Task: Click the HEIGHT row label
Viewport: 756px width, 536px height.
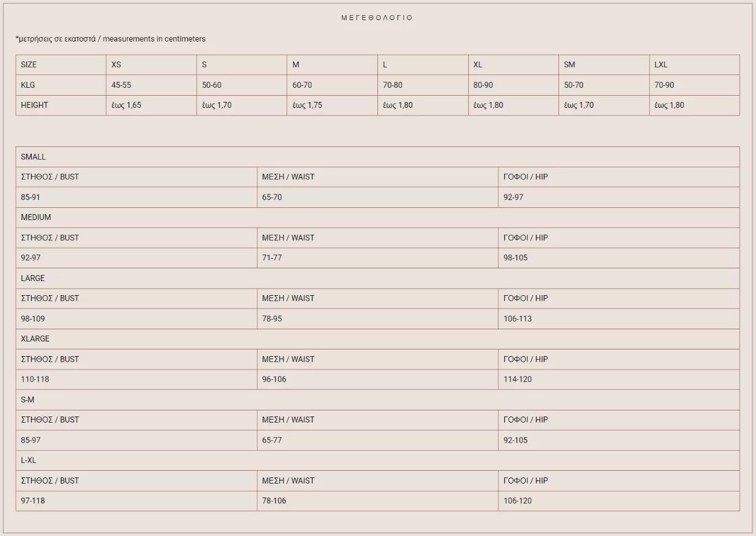Action: pos(34,105)
